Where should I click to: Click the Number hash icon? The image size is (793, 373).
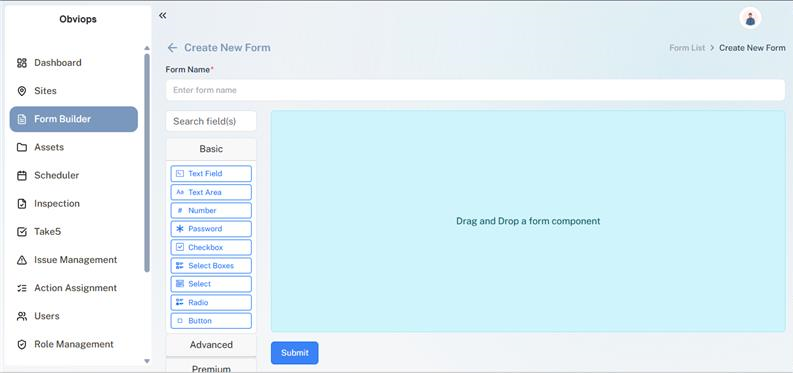pos(180,210)
